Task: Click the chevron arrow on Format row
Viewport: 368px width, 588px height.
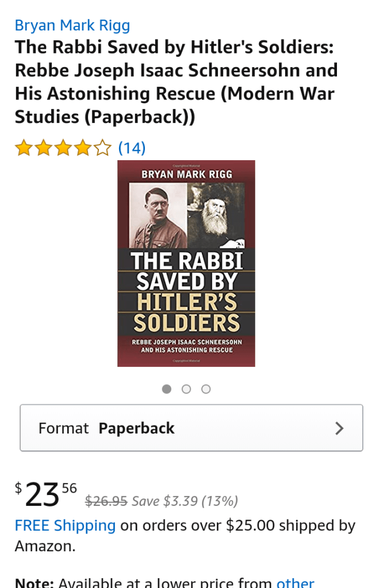Action: click(x=339, y=428)
